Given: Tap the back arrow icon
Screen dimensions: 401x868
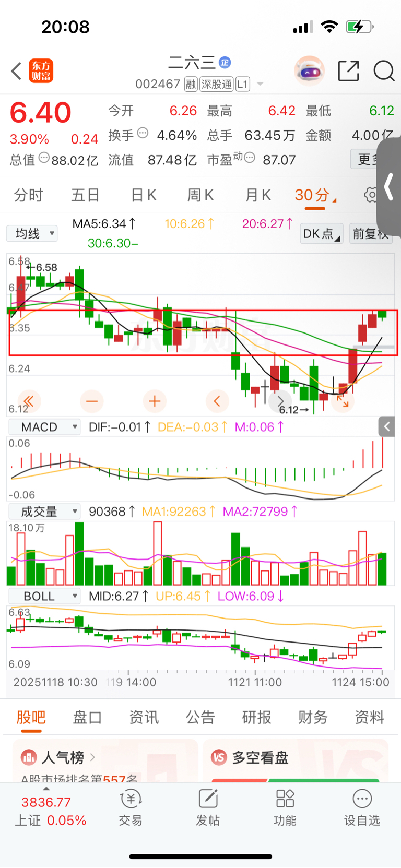Looking at the screenshot, I should pyautogui.click(x=16, y=71).
